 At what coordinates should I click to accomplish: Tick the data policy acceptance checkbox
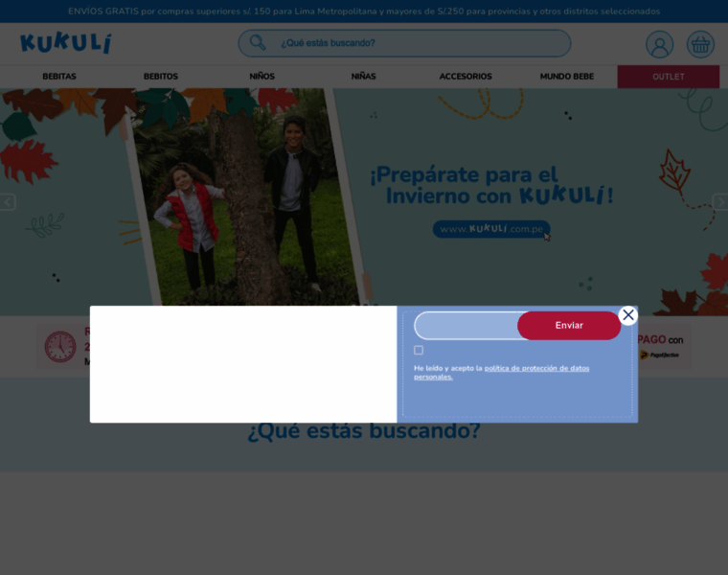419,350
